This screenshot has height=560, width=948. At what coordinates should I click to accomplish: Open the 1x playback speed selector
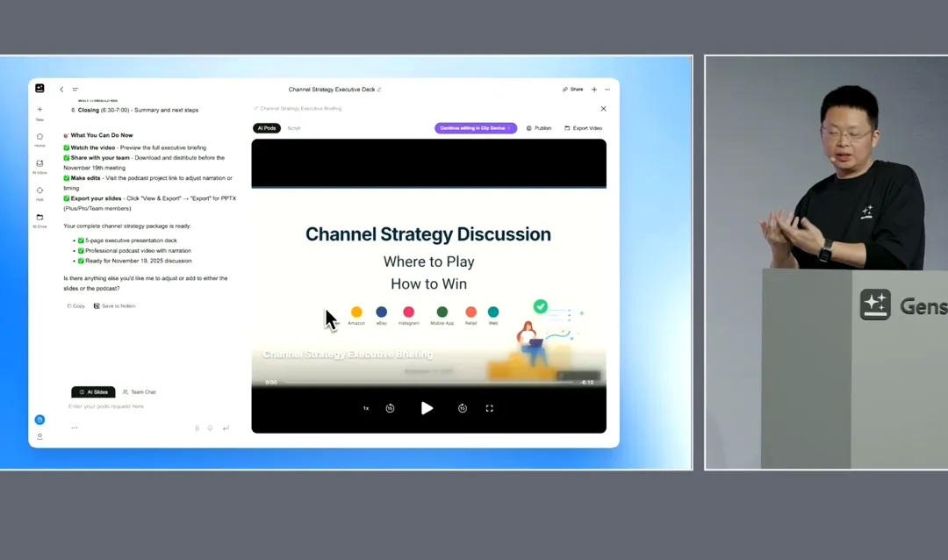pyautogui.click(x=366, y=408)
